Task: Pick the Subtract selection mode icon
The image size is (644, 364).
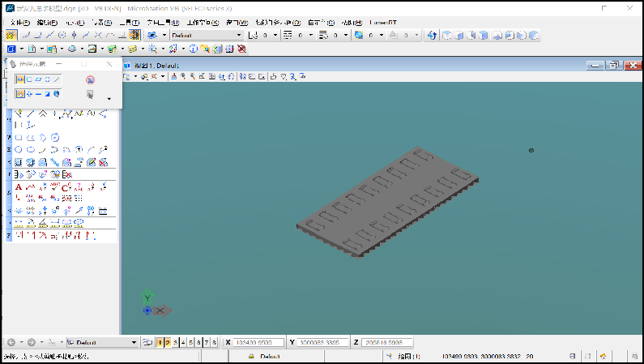Action: point(38,94)
